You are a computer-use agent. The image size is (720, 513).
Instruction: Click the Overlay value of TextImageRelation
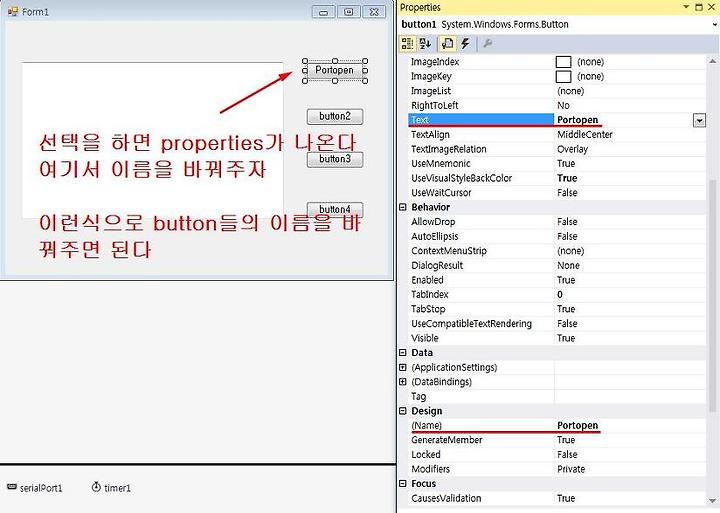[572, 149]
